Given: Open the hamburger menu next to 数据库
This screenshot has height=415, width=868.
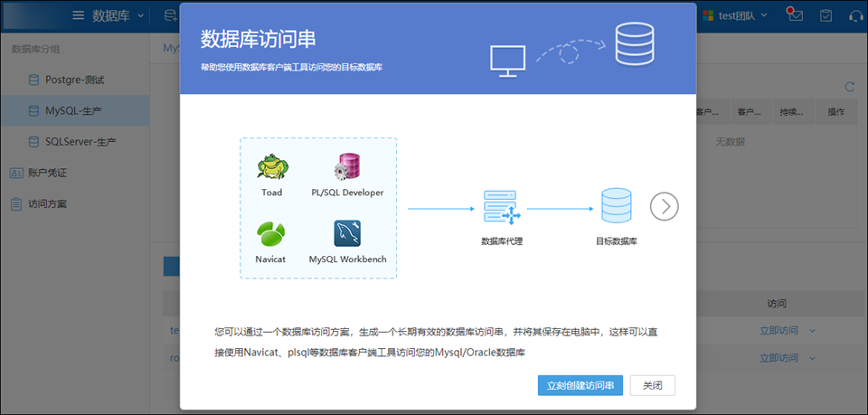Looking at the screenshot, I should tap(79, 15).
